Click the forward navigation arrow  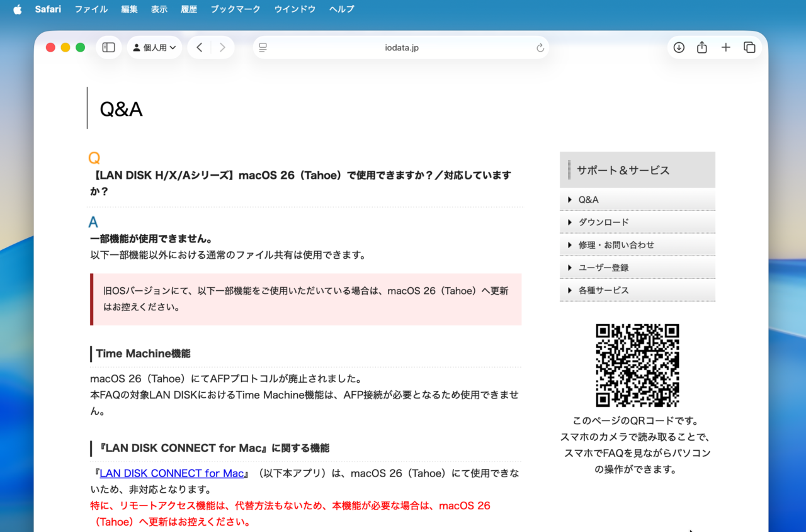pos(222,47)
